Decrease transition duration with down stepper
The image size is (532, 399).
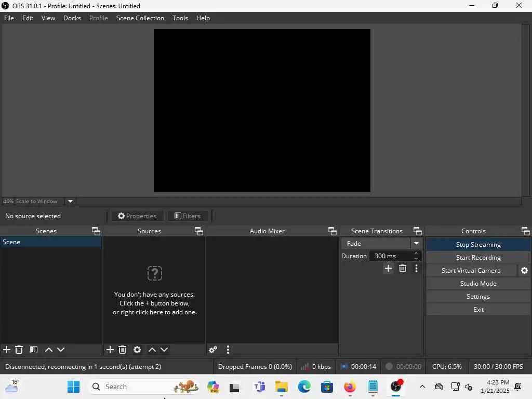(416, 259)
